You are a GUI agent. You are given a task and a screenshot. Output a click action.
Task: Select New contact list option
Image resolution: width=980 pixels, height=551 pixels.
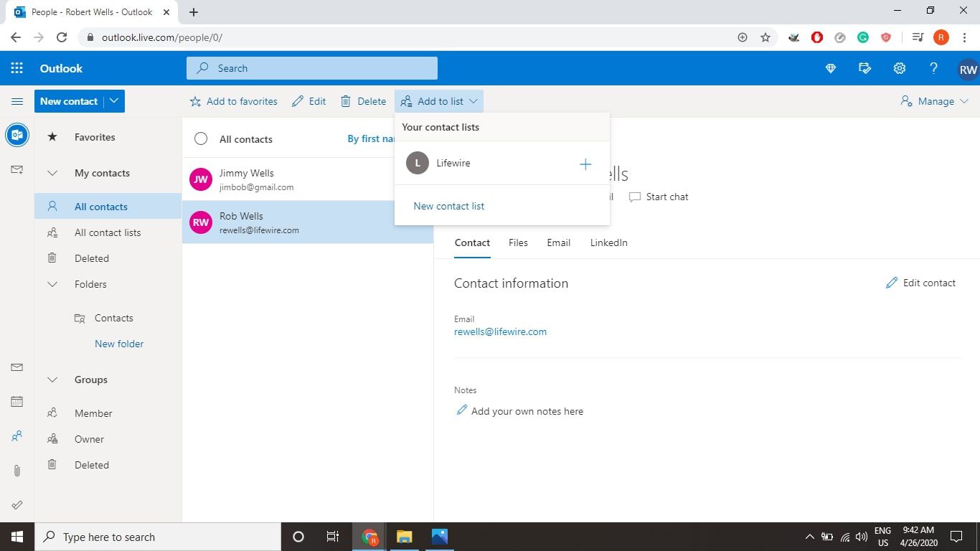pos(449,206)
